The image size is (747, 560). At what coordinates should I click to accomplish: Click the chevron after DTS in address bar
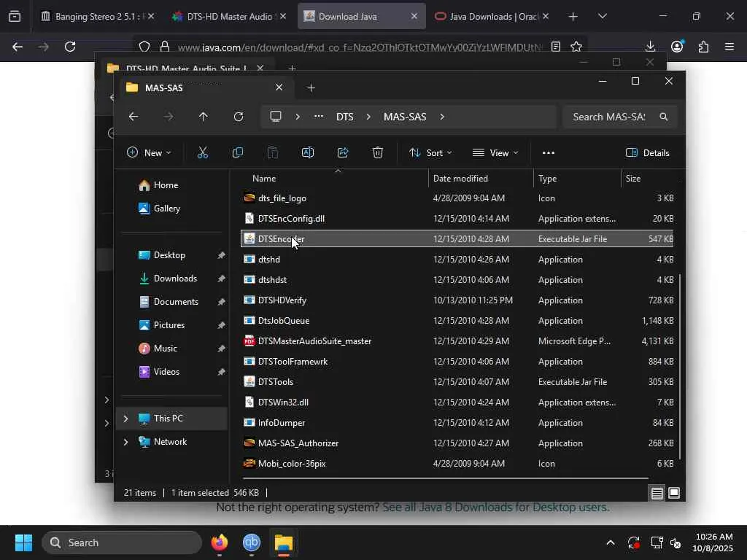368,117
